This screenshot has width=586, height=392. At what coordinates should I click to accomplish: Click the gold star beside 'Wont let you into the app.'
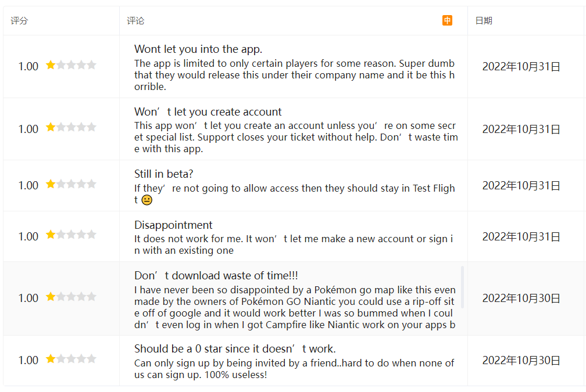[51, 65]
